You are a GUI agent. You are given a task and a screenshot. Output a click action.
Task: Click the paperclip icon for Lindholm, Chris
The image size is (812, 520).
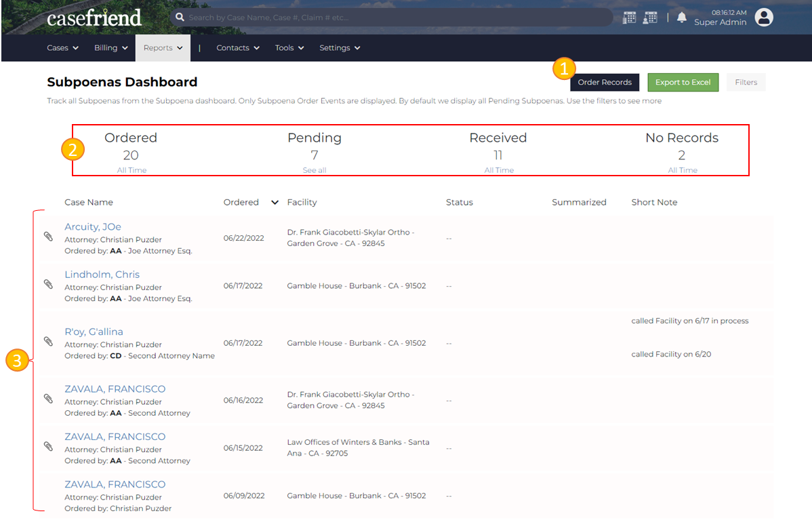(48, 284)
